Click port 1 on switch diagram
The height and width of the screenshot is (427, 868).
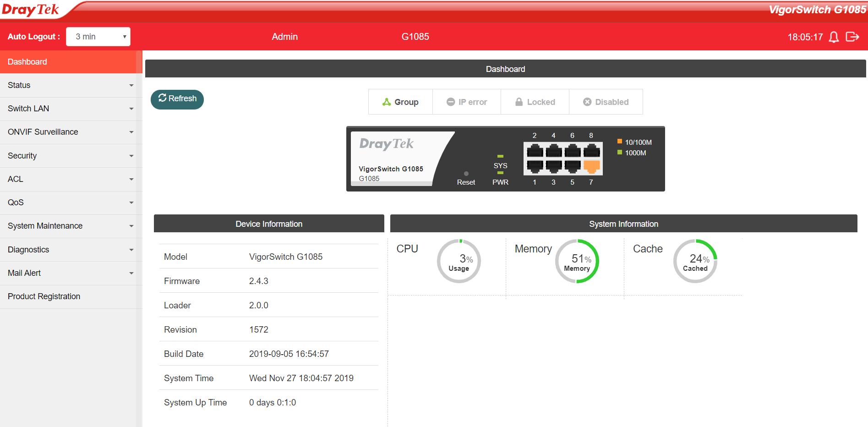click(x=535, y=166)
